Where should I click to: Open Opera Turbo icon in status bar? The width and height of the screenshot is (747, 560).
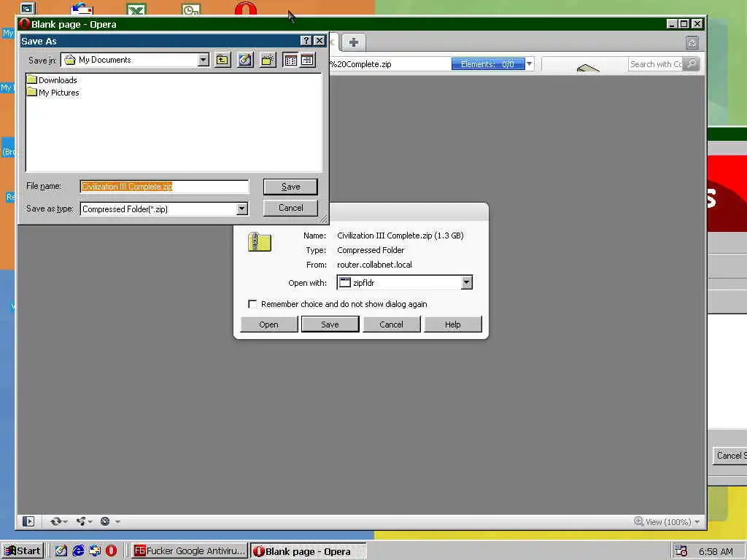105,521
